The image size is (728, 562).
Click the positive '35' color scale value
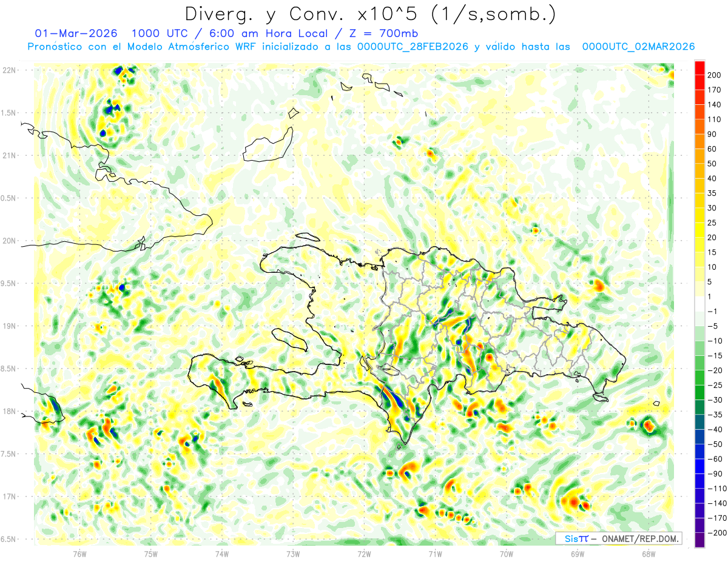pyautogui.click(x=712, y=193)
